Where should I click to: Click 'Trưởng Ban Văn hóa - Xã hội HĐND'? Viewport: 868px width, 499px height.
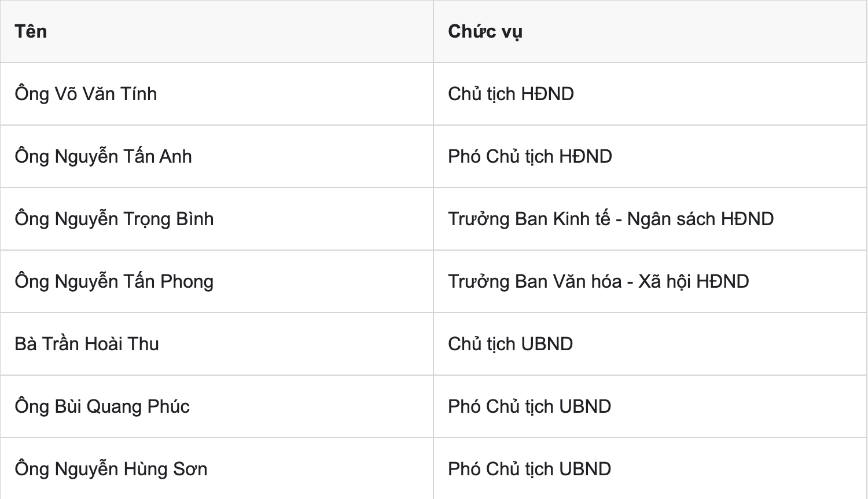(598, 281)
